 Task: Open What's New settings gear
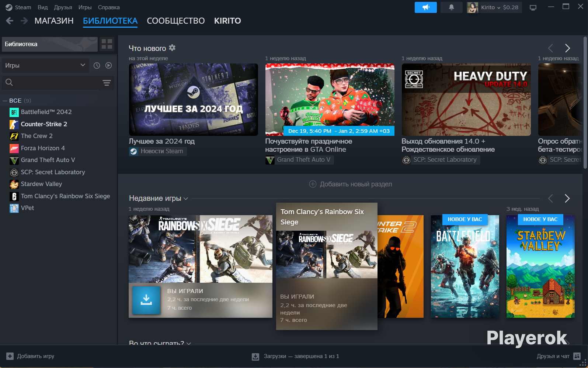coord(172,48)
